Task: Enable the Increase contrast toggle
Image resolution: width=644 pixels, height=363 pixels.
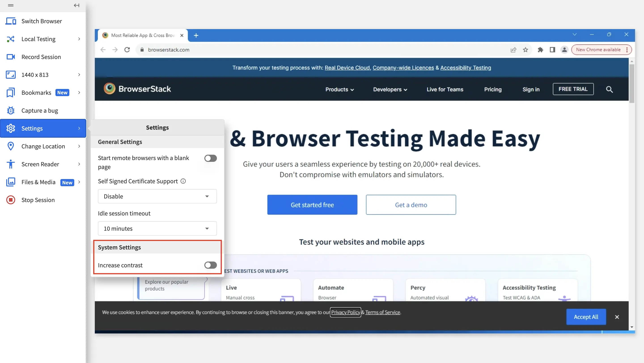Action: (210, 265)
